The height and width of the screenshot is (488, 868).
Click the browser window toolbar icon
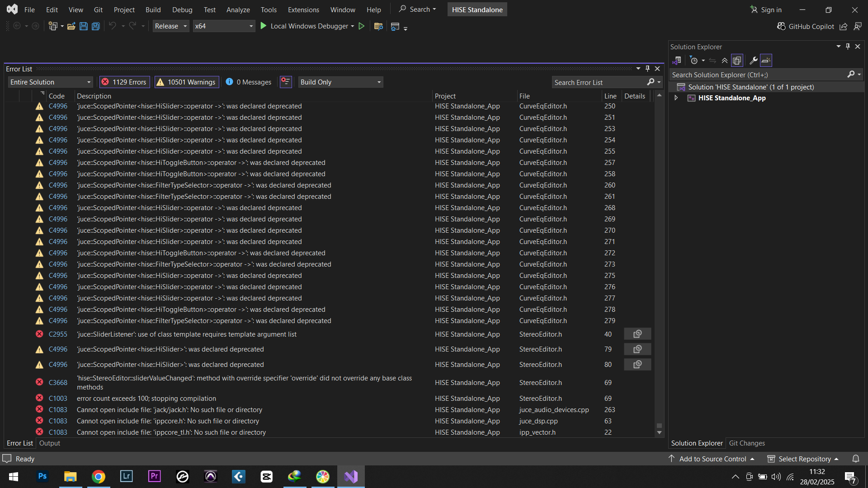(395, 27)
